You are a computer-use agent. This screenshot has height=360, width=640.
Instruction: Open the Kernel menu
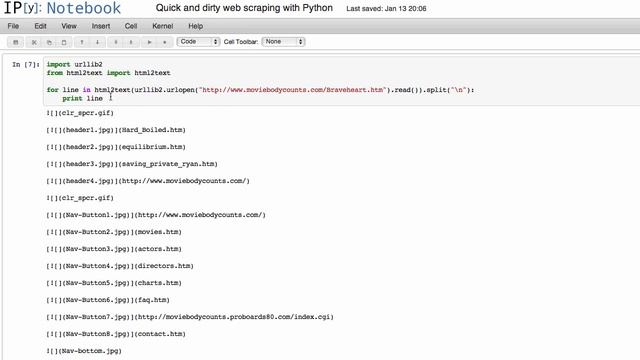163,26
